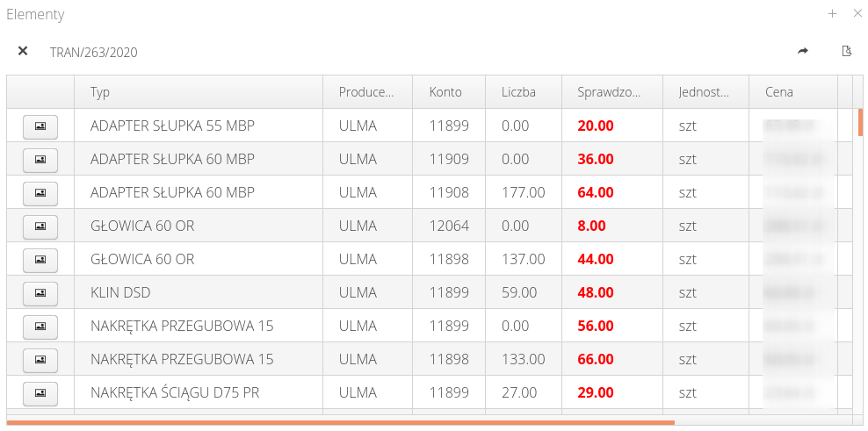Click the red 20.00 checked value
Image resolution: width=868 pixels, height=431 pixels.
[x=595, y=126]
